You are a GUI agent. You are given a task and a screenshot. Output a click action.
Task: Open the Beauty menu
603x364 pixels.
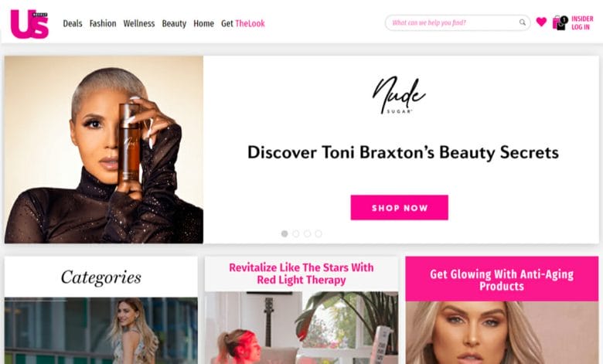[x=174, y=23]
